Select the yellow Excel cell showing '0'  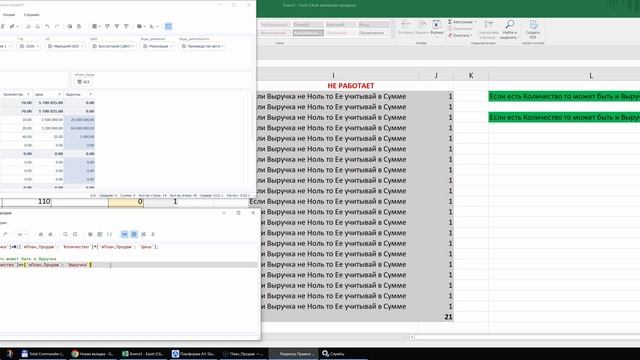tap(126, 202)
